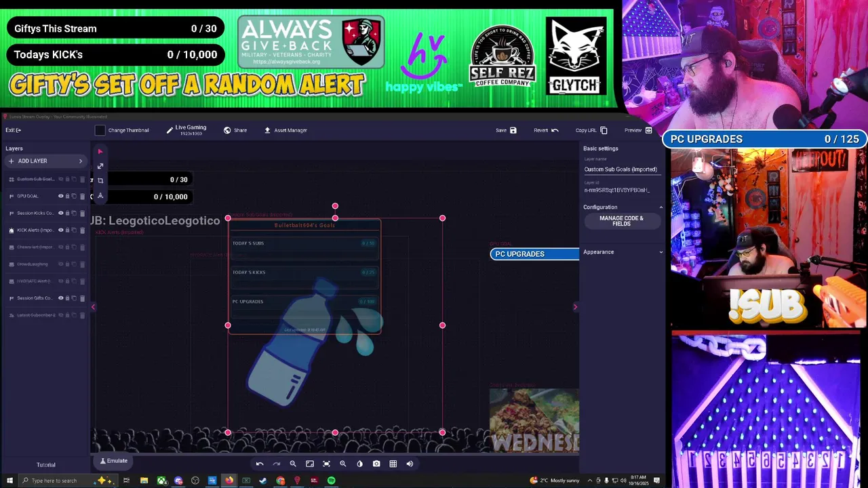Delete the KICK Alerts layer

click(x=83, y=230)
